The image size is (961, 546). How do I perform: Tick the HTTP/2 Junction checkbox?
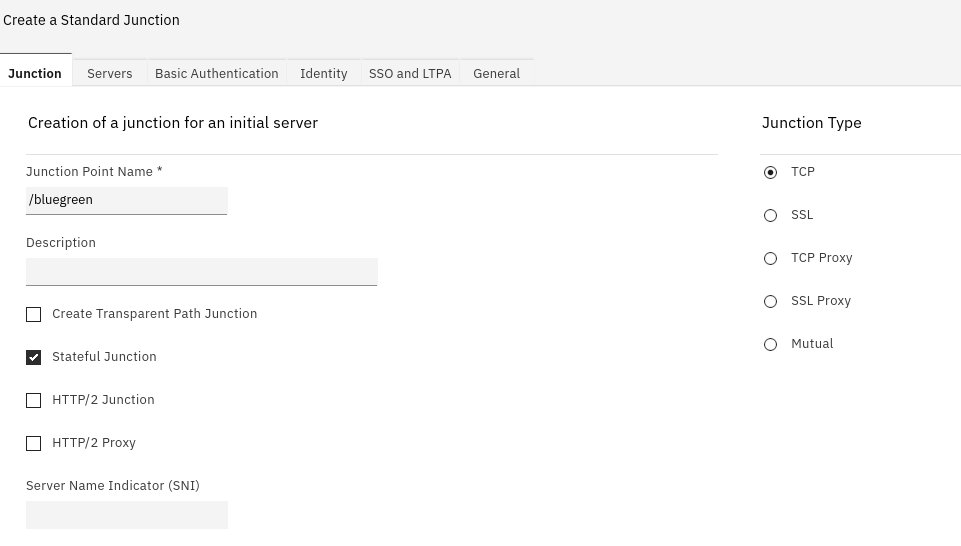click(x=34, y=400)
